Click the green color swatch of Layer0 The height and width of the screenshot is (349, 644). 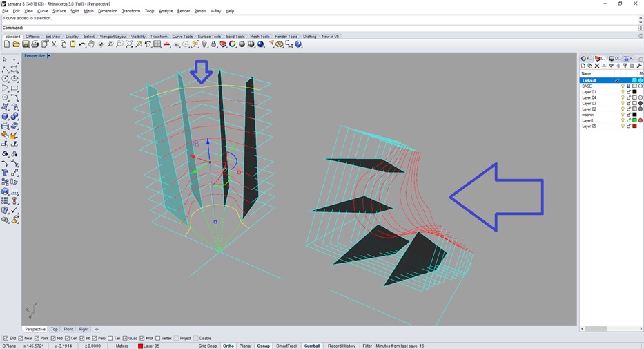(634, 121)
